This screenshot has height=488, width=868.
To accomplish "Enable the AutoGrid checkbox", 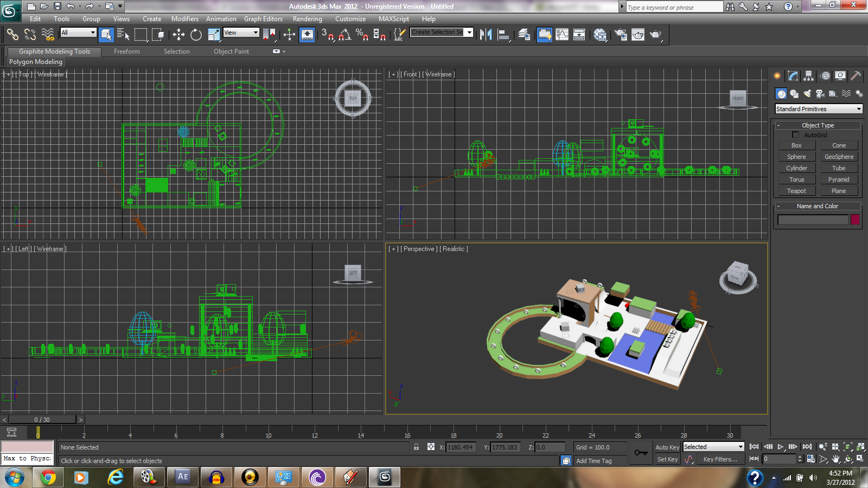I will click(795, 134).
